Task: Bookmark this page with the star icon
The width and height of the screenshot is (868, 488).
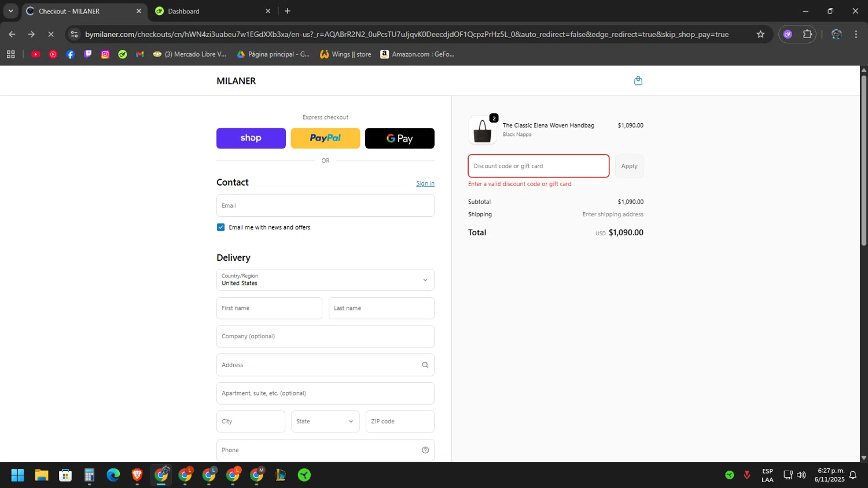Action: click(760, 34)
